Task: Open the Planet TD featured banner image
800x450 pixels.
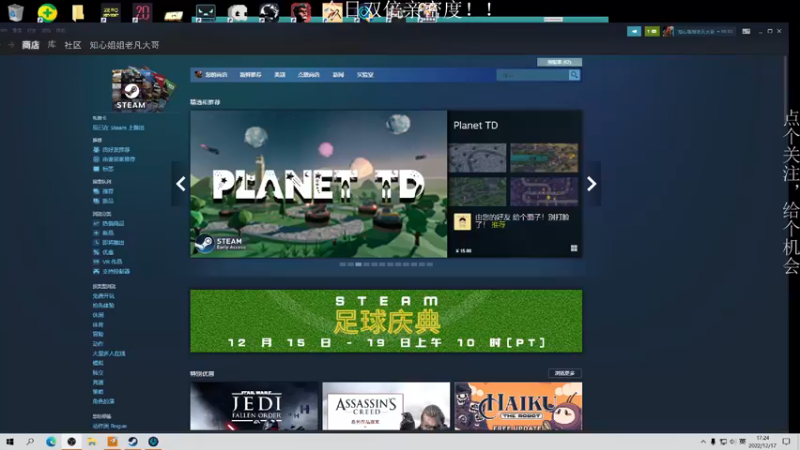Action: 318,184
